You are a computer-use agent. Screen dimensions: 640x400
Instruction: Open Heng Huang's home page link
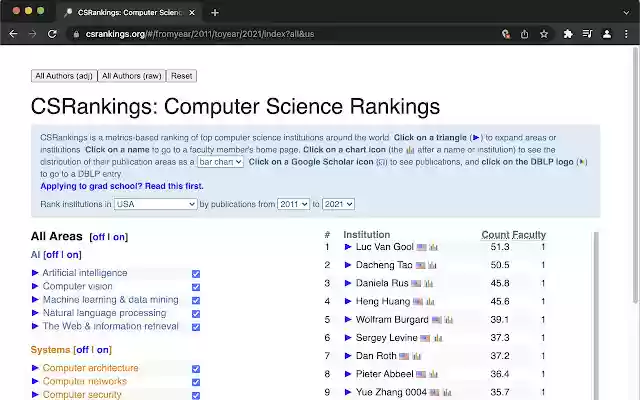pyautogui.click(x=383, y=302)
